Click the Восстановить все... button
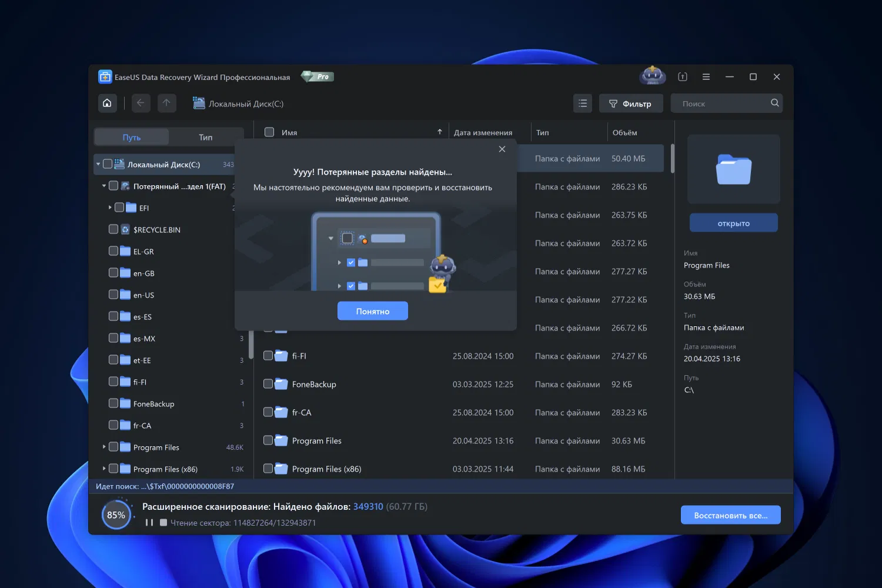 click(731, 515)
